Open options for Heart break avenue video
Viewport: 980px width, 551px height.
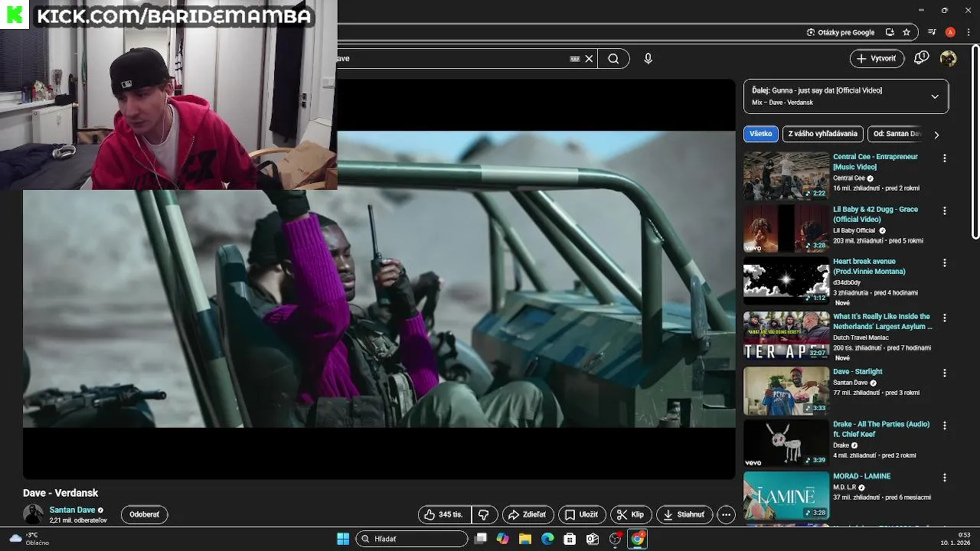click(944, 262)
